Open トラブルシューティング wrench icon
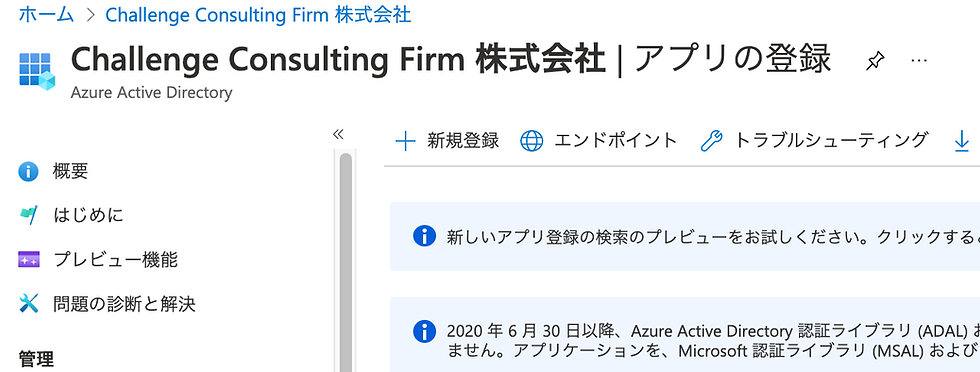980x372 pixels. pyautogui.click(x=711, y=141)
